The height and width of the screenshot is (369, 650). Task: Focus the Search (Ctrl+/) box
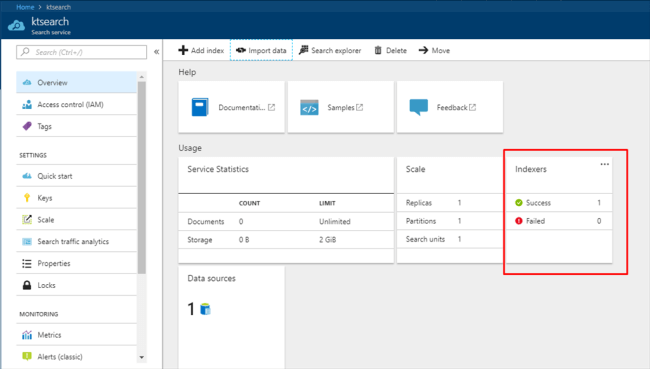point(81,52)
